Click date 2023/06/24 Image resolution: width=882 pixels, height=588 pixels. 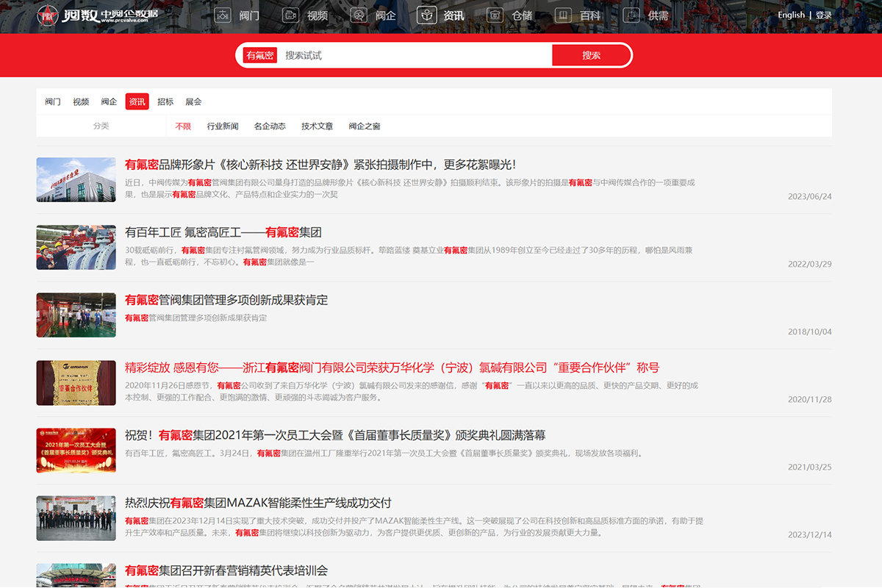[810, 196]
